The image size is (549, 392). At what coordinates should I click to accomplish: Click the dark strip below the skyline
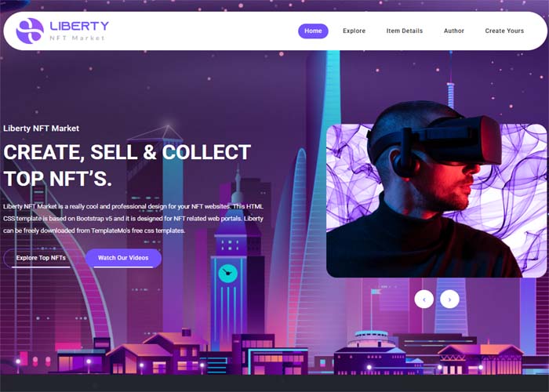[274, 383]
